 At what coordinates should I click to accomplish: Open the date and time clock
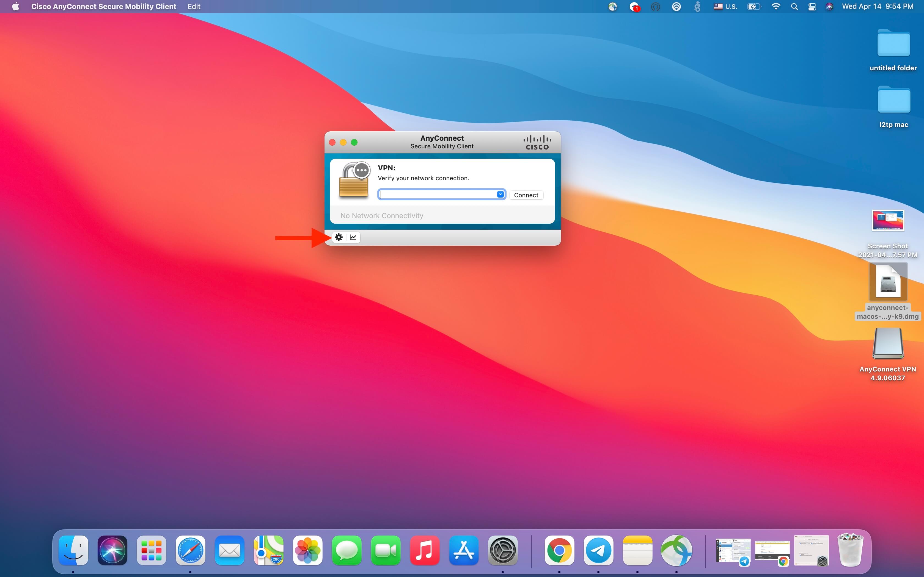pyautogui.click(x=878, y=7)
